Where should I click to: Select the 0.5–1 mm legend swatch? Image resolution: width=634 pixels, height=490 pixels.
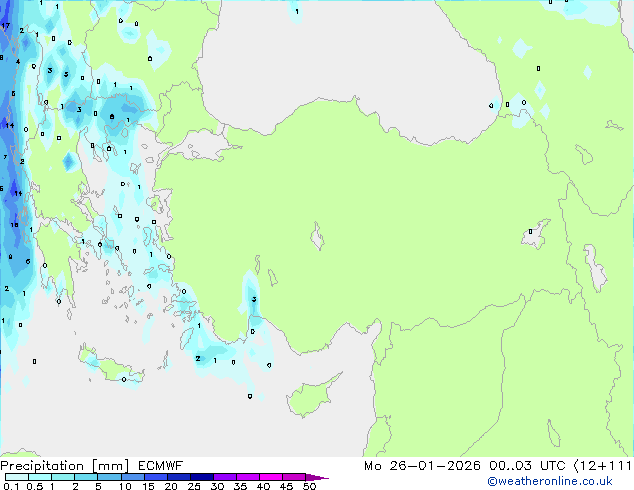(x=40, y=477)
